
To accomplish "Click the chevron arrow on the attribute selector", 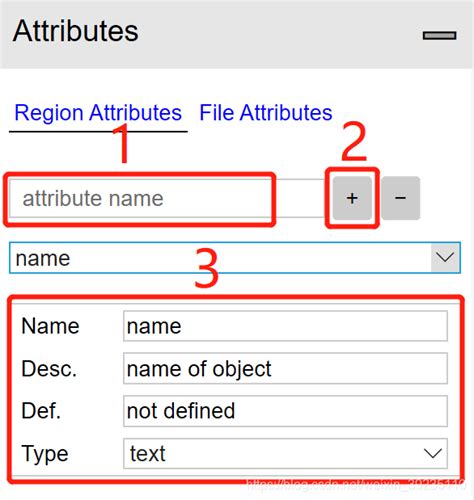I will tap(445, 257).
